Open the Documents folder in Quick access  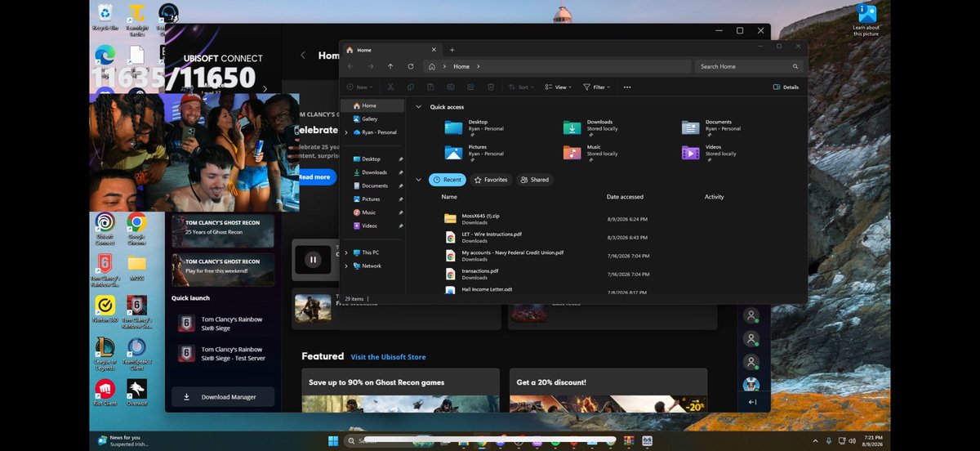tap(711, 127)
